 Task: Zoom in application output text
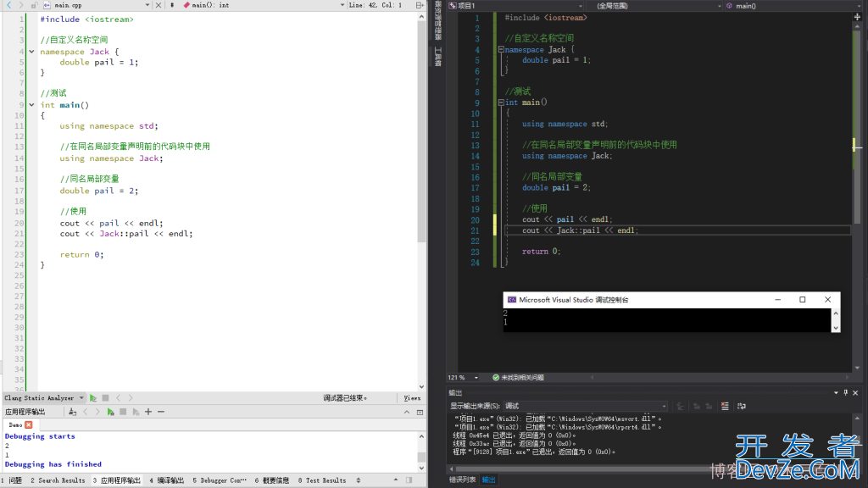148,412
